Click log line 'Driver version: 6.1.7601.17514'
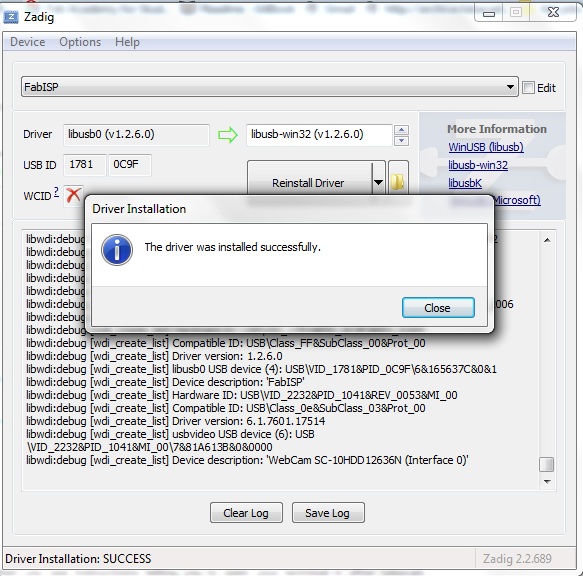This screenshot has width=583, height=576. (x=175, y=421)
